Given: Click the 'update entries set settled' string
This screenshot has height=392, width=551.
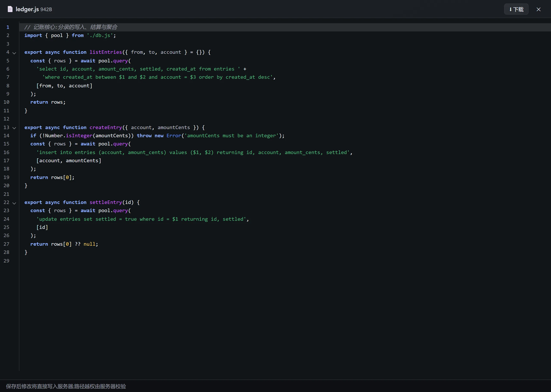Looking at the screenshot, I should tap(141, 219).
